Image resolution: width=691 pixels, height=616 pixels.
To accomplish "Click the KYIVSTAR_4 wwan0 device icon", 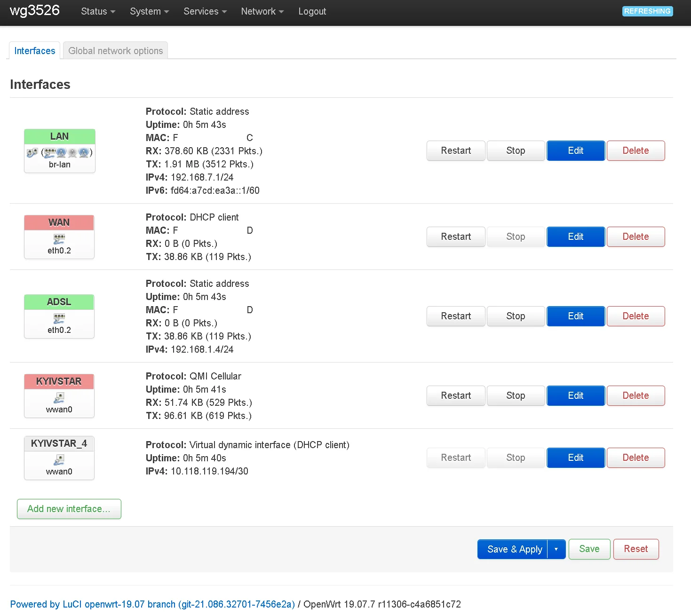I will coord(59,460).
